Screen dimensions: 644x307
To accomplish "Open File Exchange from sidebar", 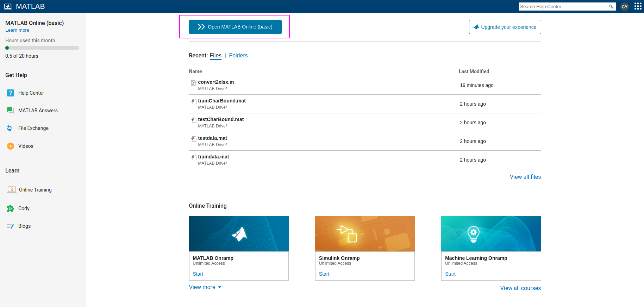I will pos(33,128).
